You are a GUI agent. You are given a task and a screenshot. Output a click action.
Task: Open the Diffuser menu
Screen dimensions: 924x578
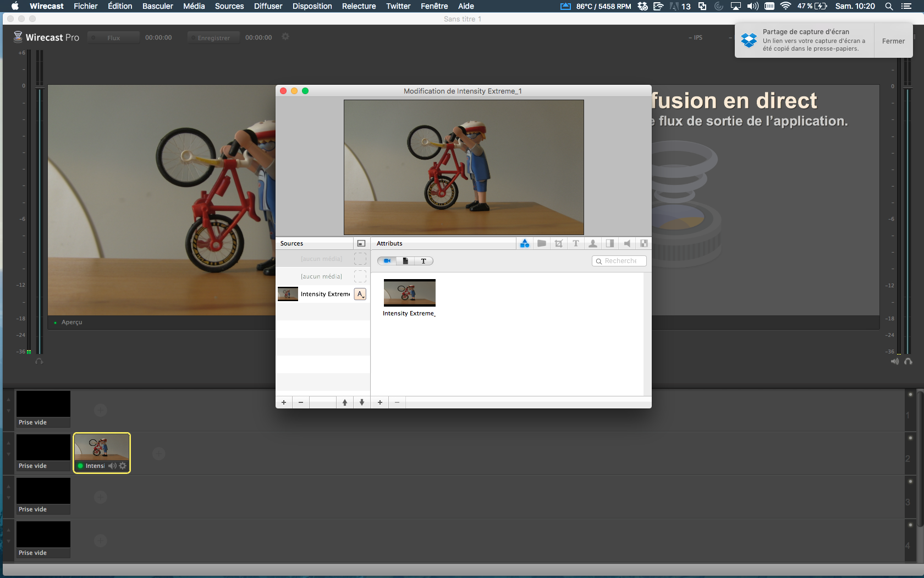[268, 6]
